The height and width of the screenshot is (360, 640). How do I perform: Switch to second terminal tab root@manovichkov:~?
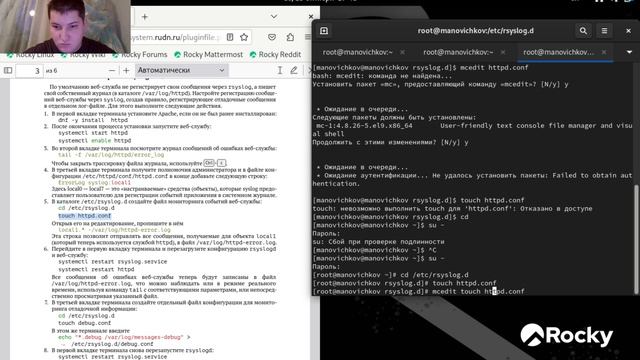(458, 52)
